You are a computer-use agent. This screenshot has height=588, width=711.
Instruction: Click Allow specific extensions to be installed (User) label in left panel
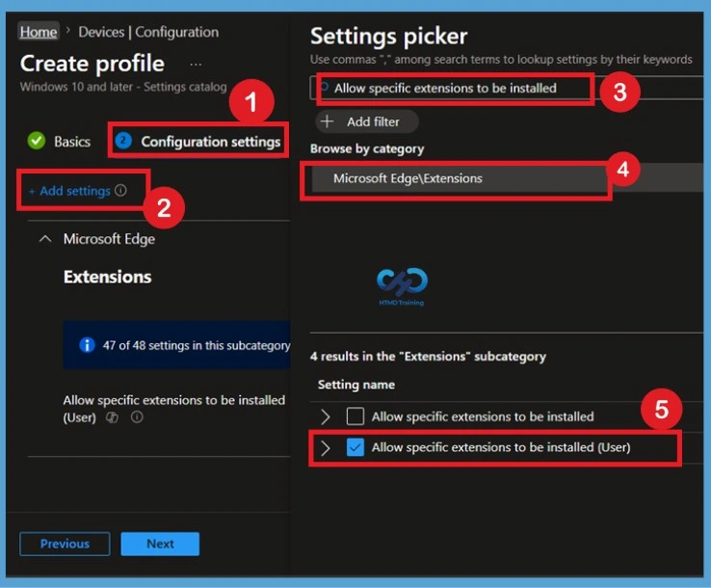pos(174,409)
